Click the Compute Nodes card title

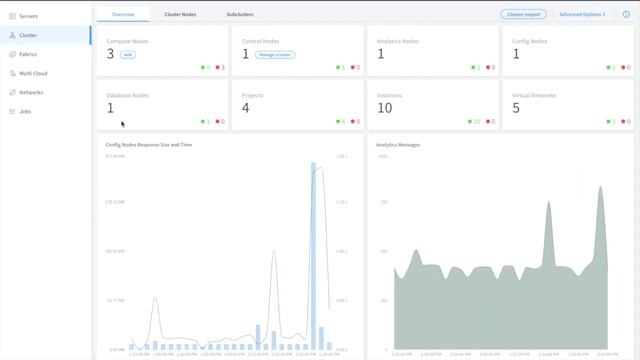(127, 41)
